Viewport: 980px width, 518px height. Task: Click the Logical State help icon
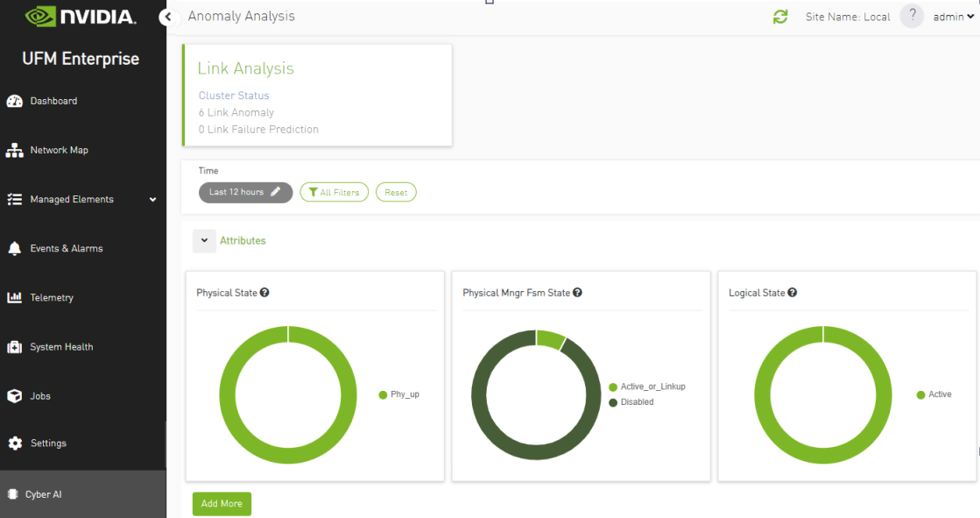pyautogui.click(x=792, y=293)
